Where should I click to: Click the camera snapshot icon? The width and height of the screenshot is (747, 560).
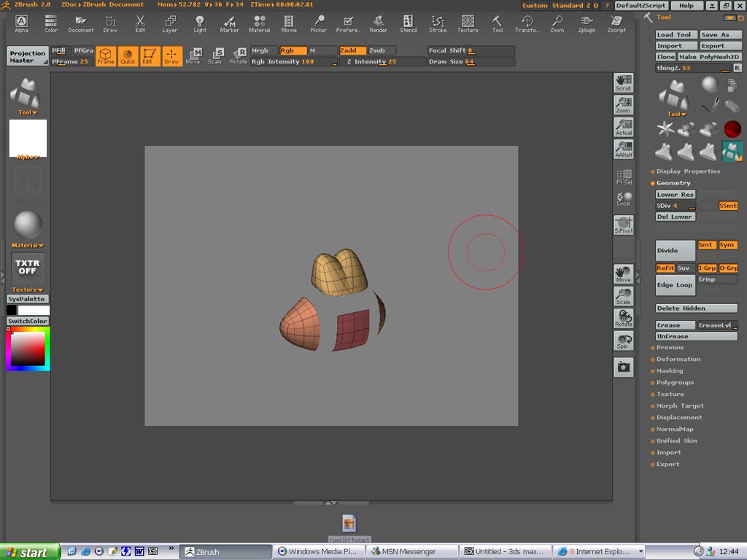click(623, 367)
